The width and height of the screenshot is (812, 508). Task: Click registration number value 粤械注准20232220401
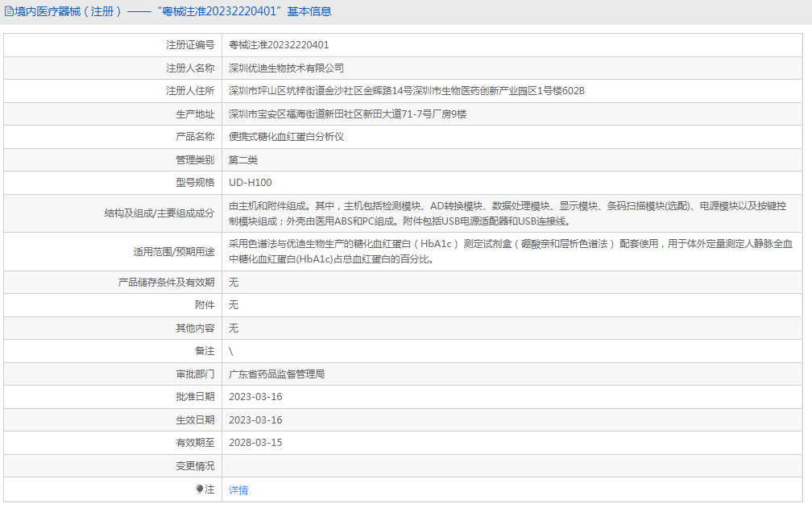pyautogui.click(x=279, y=45)
